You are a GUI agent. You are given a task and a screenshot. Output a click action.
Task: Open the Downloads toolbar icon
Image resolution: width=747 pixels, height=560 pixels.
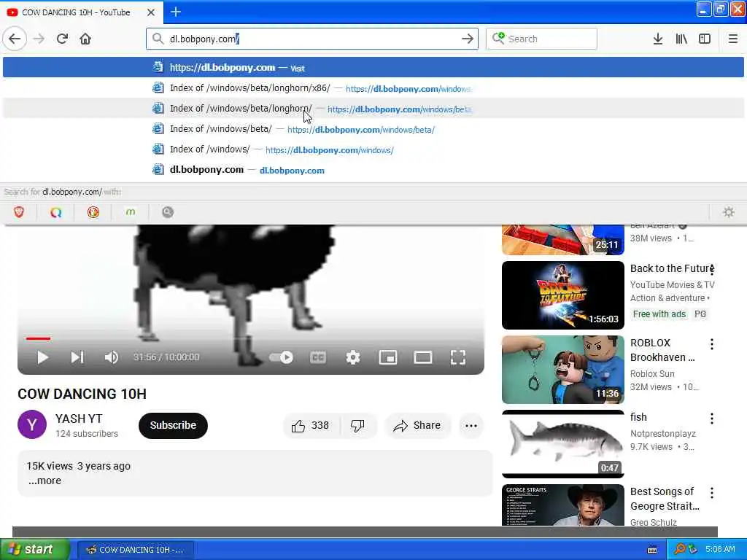coord(658,39)
